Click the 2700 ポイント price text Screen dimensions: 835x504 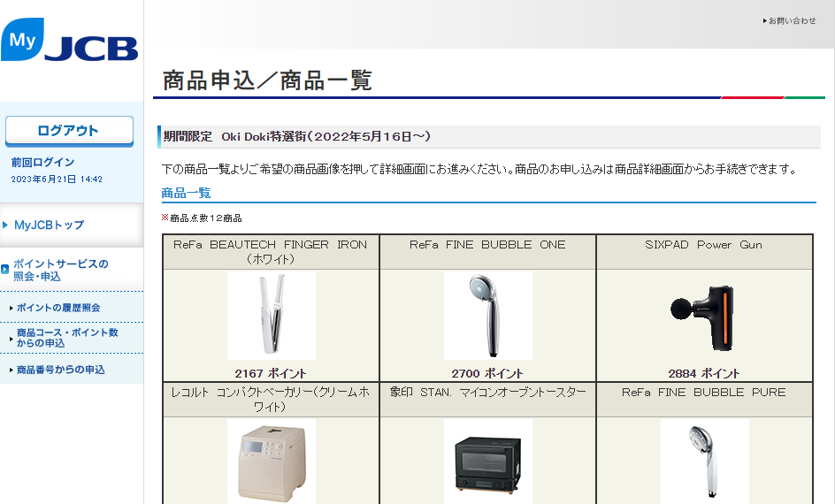(x=487, y=374)
